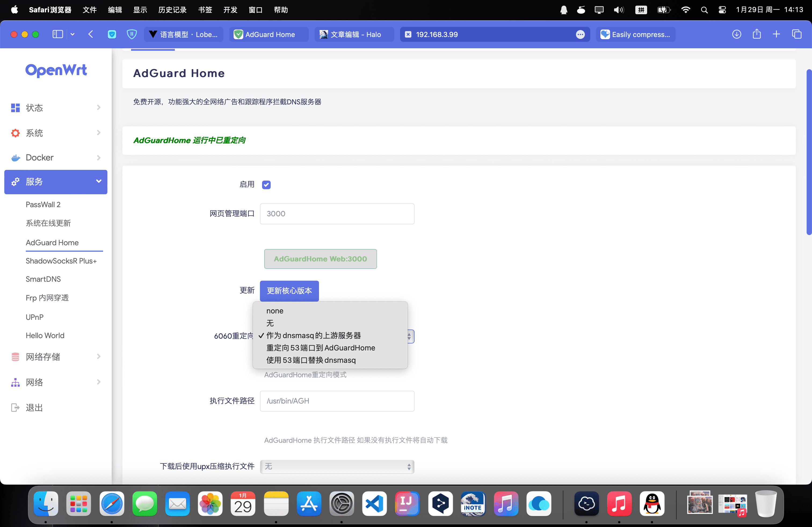Open App Store from the Dock

tap(309, 503)
